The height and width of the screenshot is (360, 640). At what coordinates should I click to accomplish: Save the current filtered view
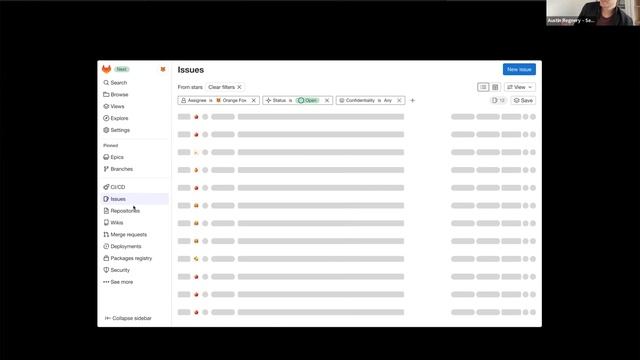[x=523, y=100]
